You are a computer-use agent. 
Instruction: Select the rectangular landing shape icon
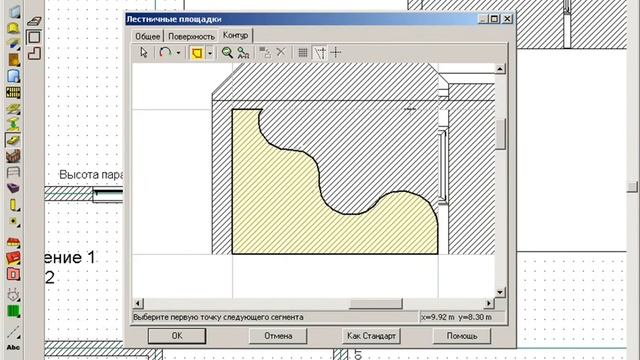coord(34,37)
